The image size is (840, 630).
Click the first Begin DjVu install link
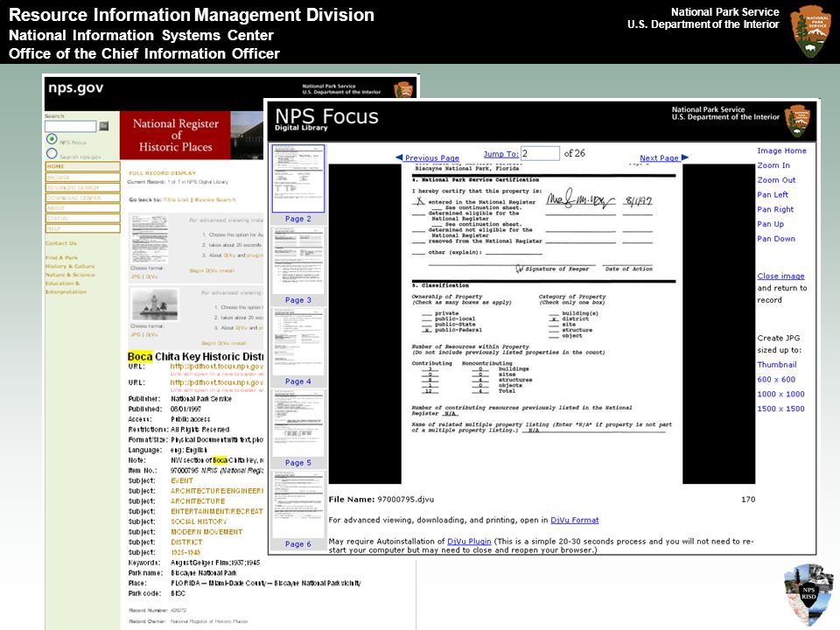[212, 271]
